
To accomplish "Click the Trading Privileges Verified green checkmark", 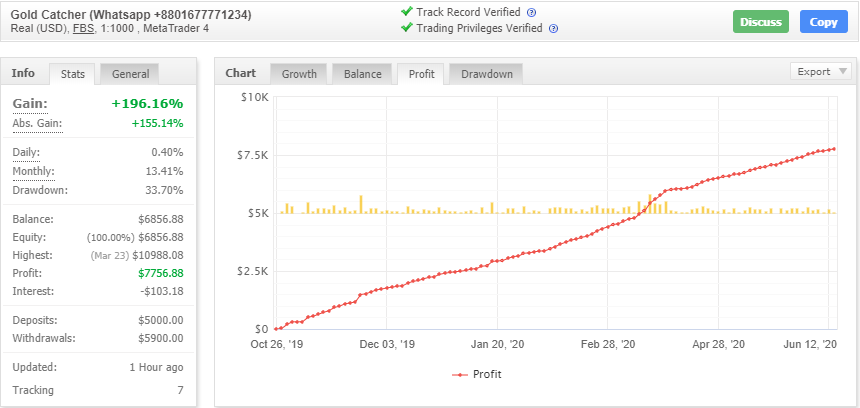I will (406, 27).
